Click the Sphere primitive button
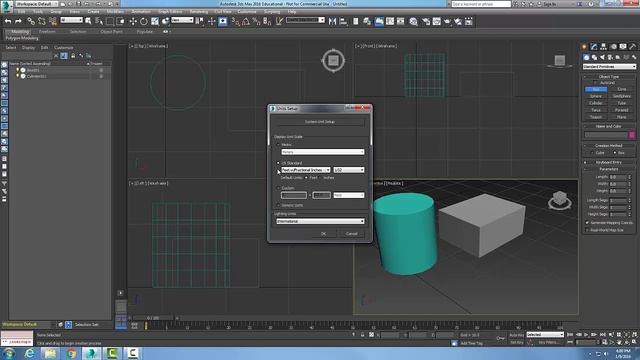This screenshot has height=360, width=640. pyautogui.click(x=596, y=96)
